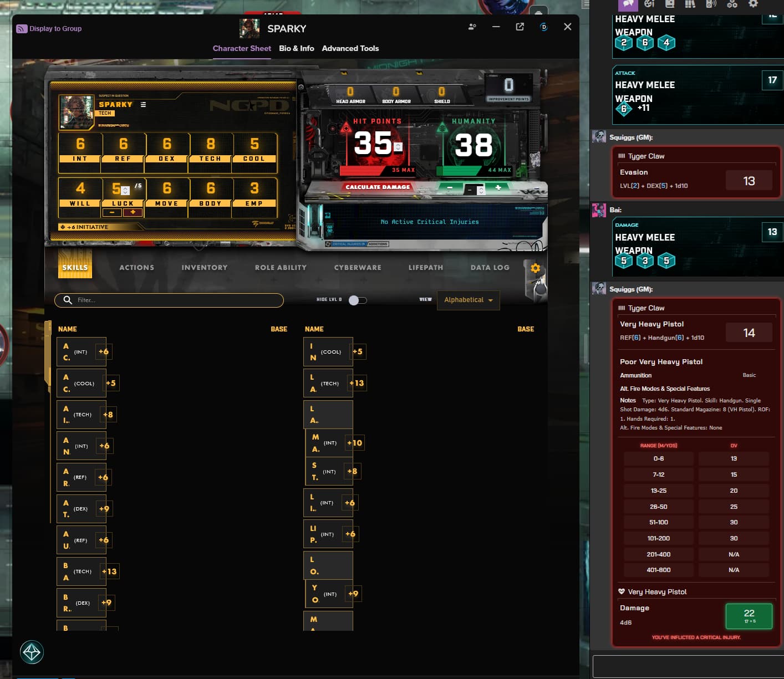Open the character sharing settings icon

pos(472,27)
